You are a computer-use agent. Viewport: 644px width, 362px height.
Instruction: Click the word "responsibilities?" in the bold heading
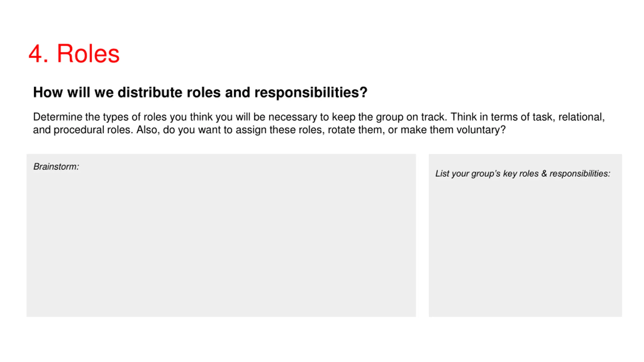coord(311,92)
